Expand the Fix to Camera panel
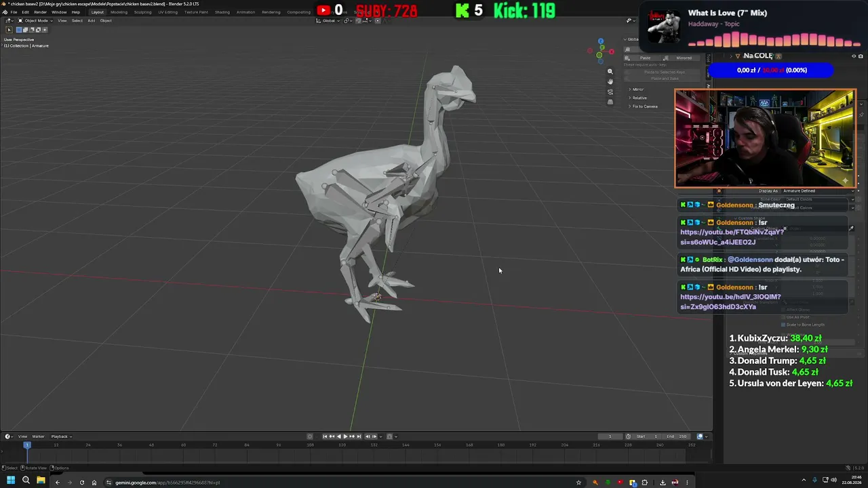 click(x=644, y=106)
